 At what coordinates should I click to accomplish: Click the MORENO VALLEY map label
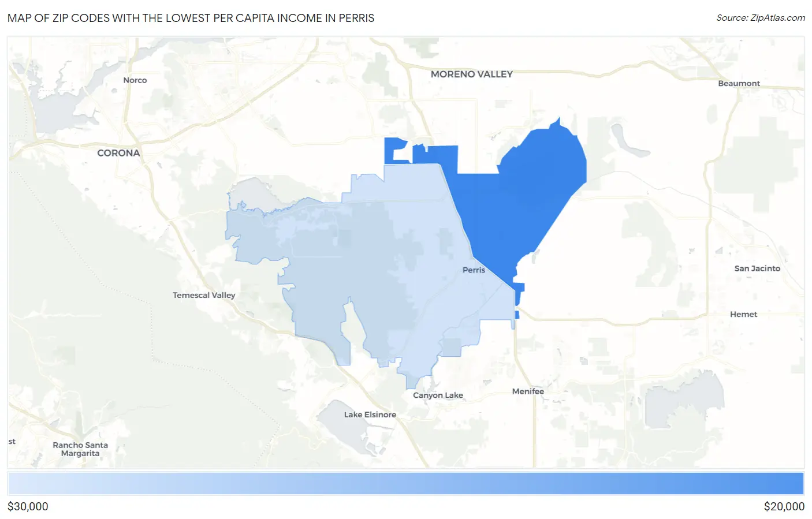[x=471, y=74]
